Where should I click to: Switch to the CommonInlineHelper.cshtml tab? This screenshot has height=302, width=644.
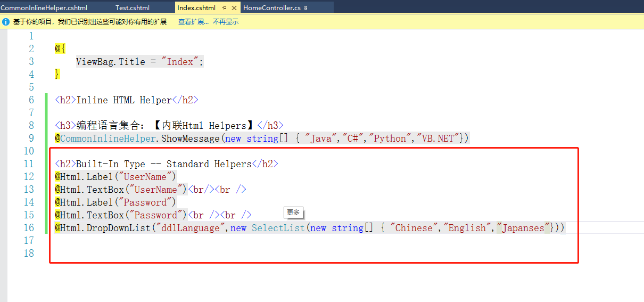44,7
